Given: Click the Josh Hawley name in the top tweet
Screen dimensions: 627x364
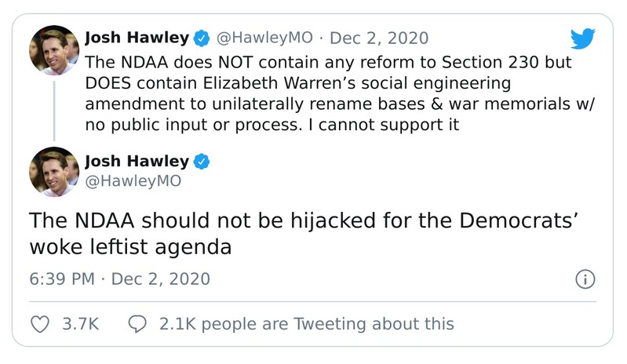Looking at the screenshot, I should pyautogui.click(x=135, y=38).
